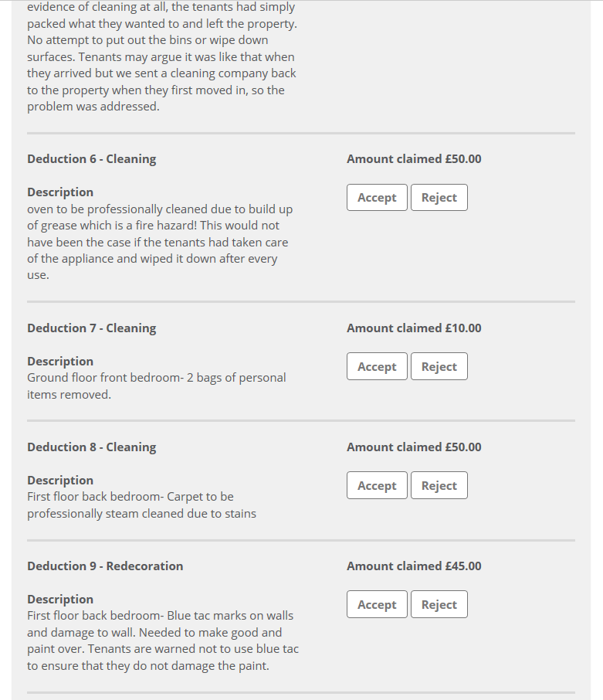Accept Deduction 7 personal items removal
The width and height of the screenshot is (603, 700).
pos(377,367)
